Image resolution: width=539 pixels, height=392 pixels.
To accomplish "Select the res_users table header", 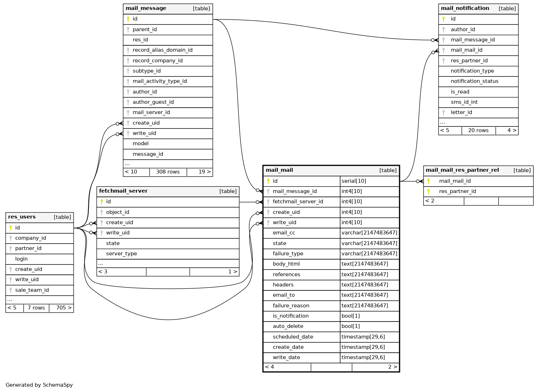I will pos(22,217).
